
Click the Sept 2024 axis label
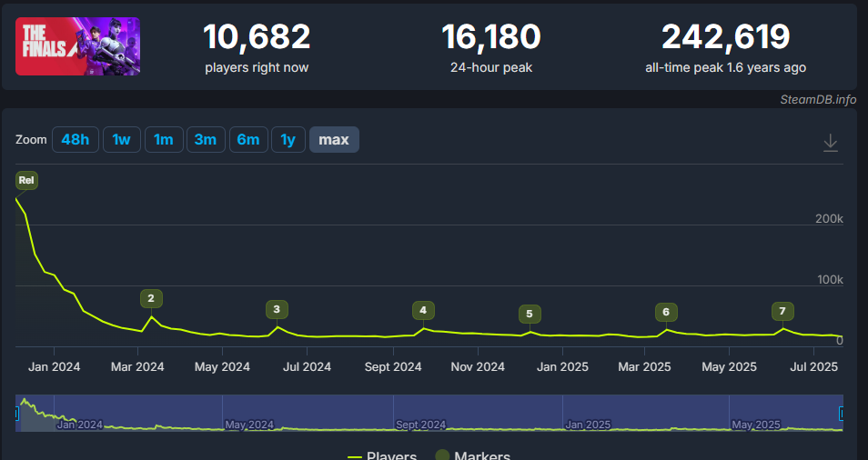(393, 366)
